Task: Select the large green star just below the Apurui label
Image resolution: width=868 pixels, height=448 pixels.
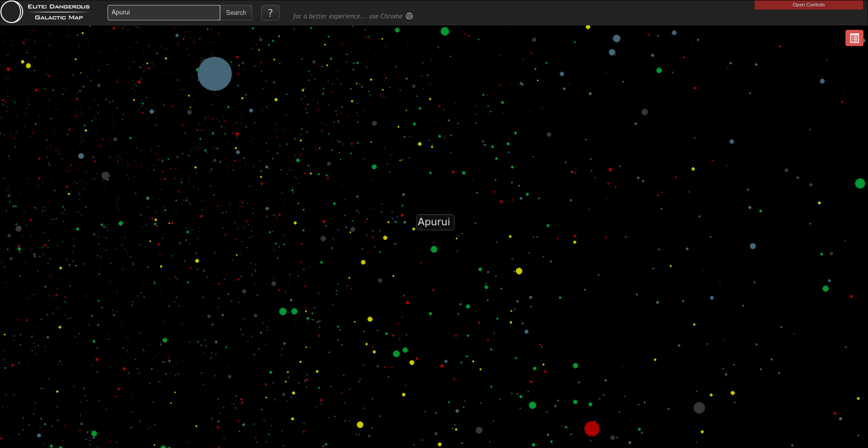Action: coord(434,249)
